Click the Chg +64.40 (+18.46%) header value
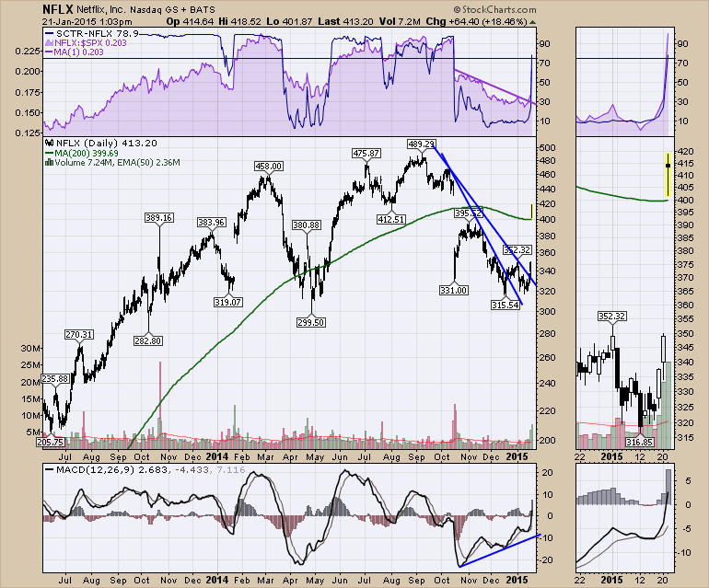The width and height of the screenshot is (709, 588). [477, 21]
